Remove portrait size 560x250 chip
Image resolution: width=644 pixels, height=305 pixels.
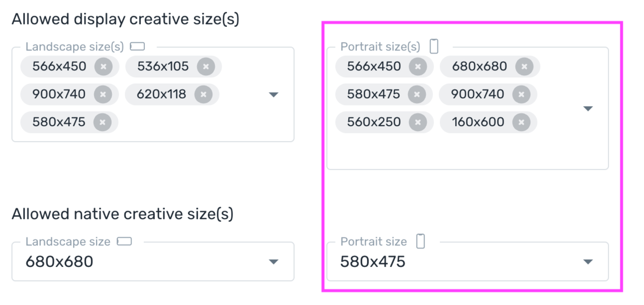418,122
